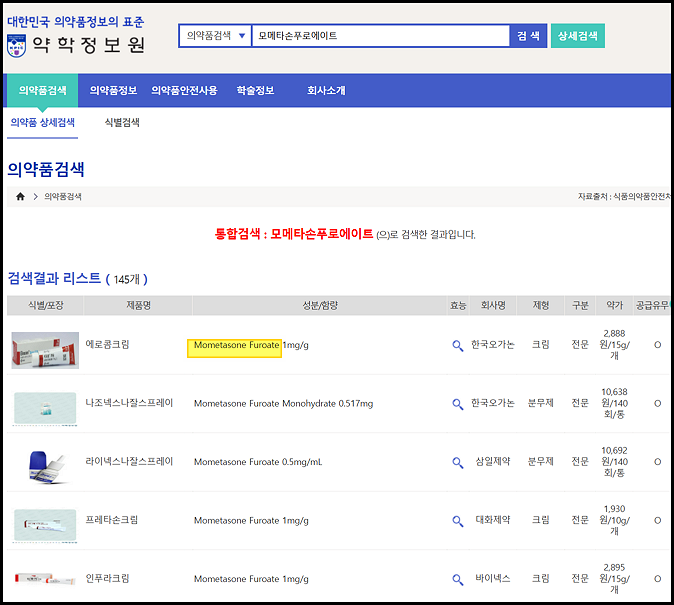Click the 약학정보원 shield logo
Viewport: 674px width, 605px height.
pos(16,46)
